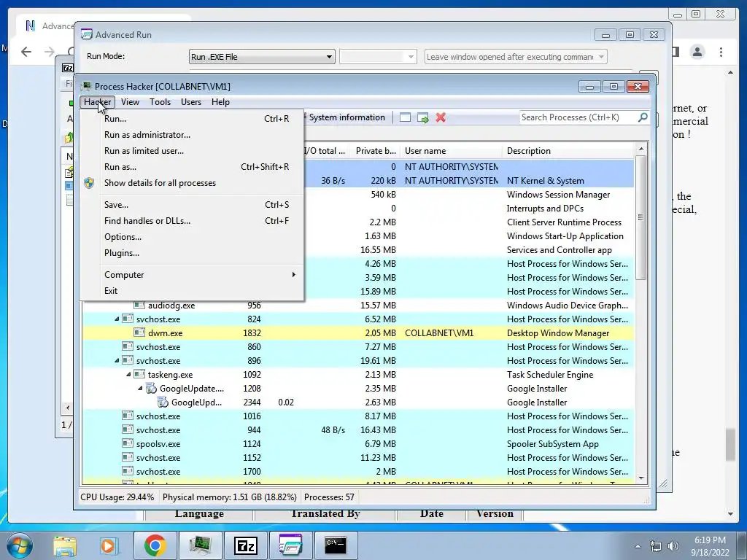
Task: Collapse the svchost.exe 896 tree node
Action: coord(117,360)
